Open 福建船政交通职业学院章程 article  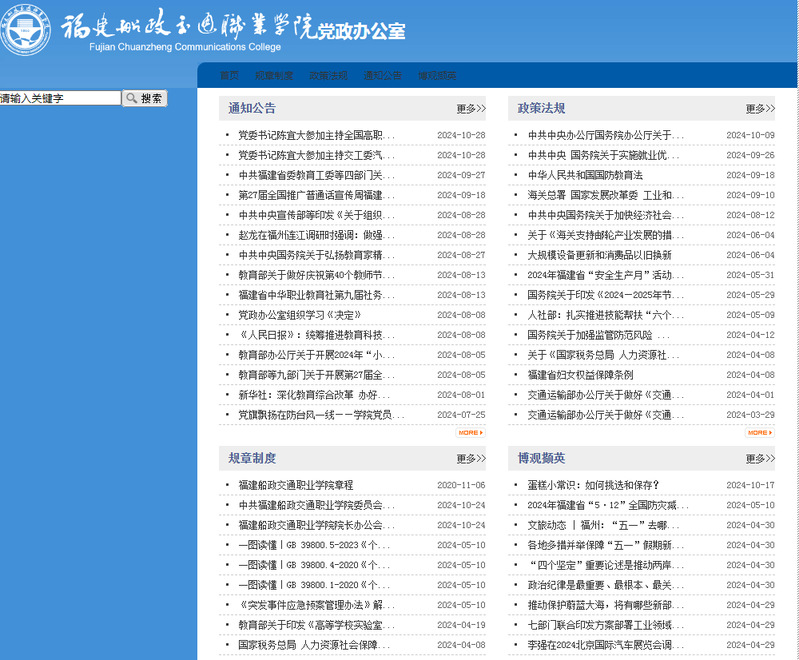pos(295,485)
